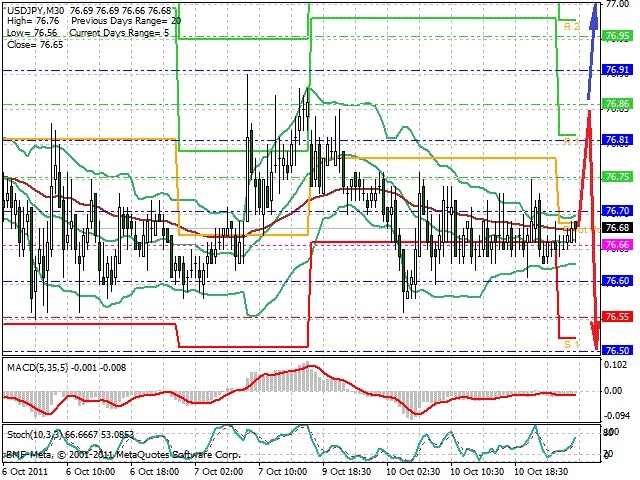The width and height of the screenshot is (640, 480).
Task: Click the Stoch(10,3,3) indicator label
Action: [35, 435]
